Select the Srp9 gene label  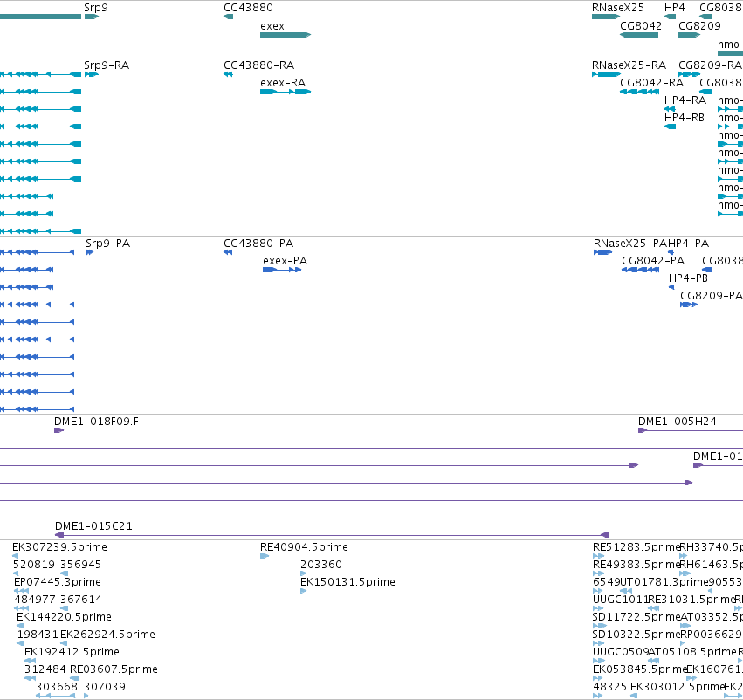coord(96,8)
